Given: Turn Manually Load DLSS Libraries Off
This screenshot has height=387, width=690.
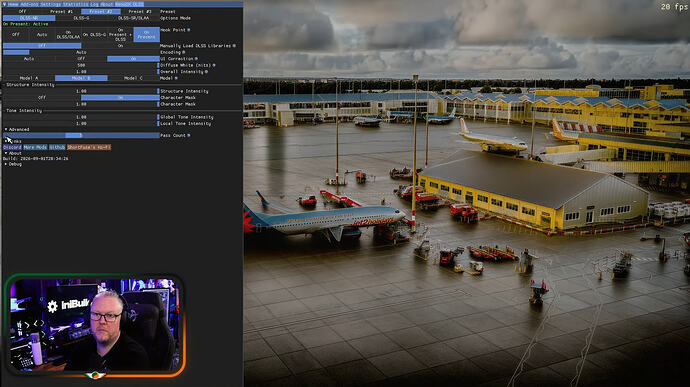Looking at the screenshot, I should [42, 45].
